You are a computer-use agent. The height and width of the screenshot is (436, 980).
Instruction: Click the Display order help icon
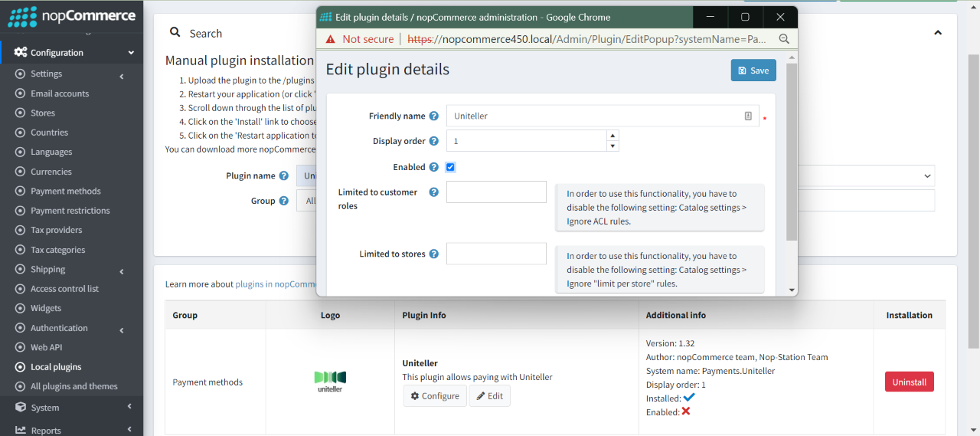click(x=434, y=142)
